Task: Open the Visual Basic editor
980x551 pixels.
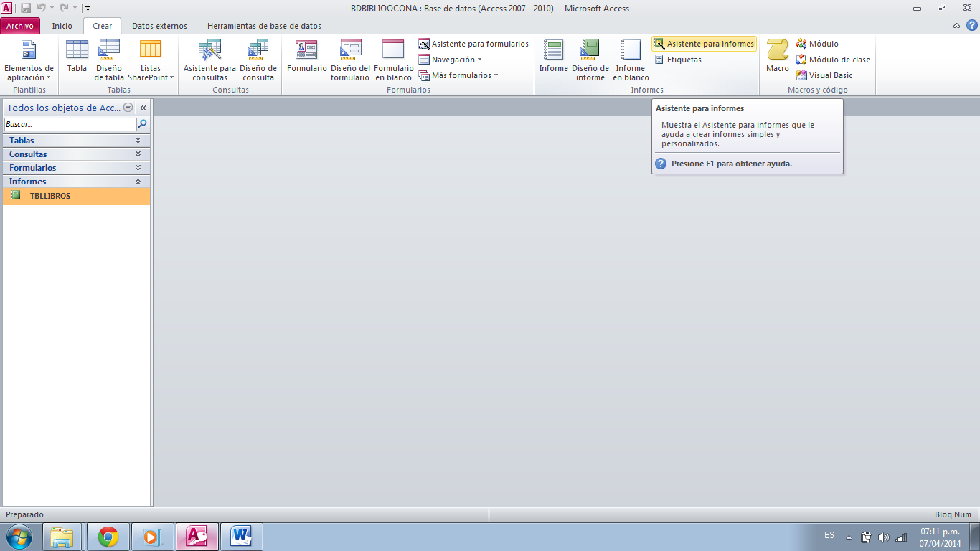Action: (x=829, y=75)
